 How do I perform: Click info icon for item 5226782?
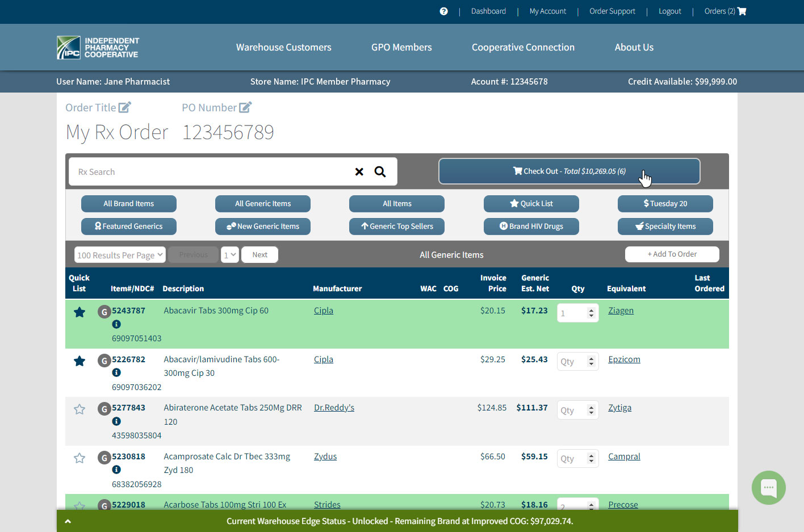tap(116, 372)
